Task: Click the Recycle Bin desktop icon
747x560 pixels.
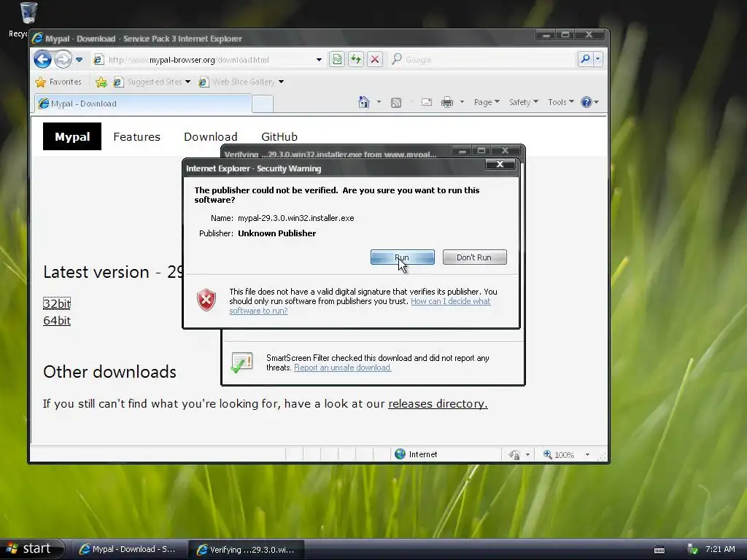Action: (x=28, y=13)
